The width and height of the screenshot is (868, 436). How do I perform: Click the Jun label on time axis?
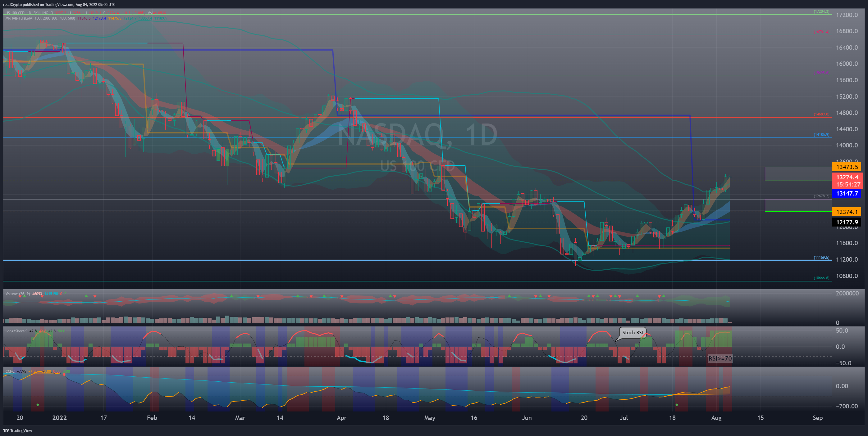pos(527,418)
